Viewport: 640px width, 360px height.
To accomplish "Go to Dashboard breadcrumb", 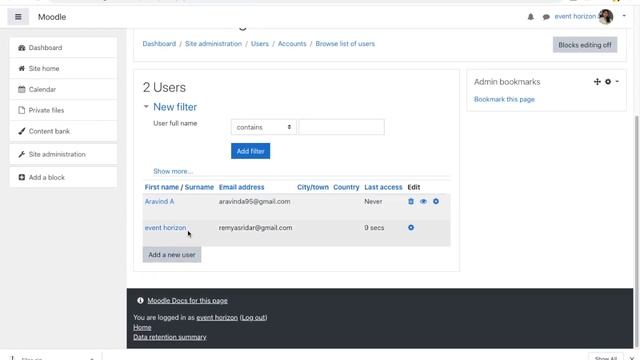I will point(159,44).
